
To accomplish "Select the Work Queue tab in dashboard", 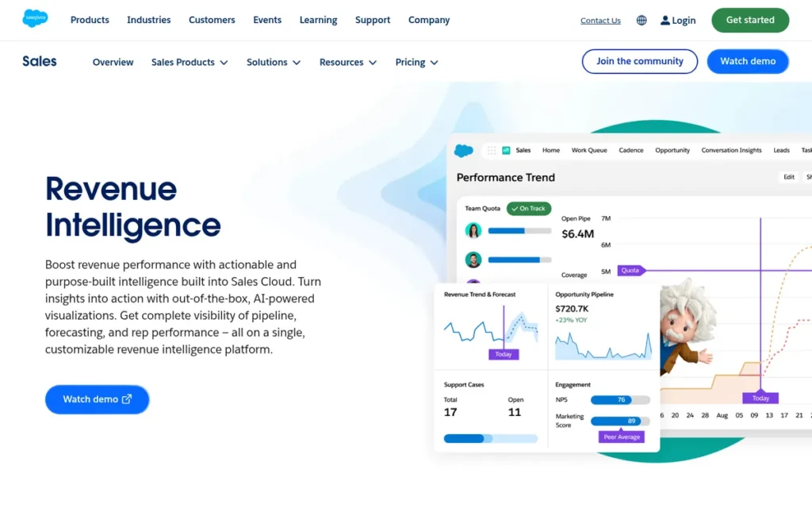I will 589,150.
